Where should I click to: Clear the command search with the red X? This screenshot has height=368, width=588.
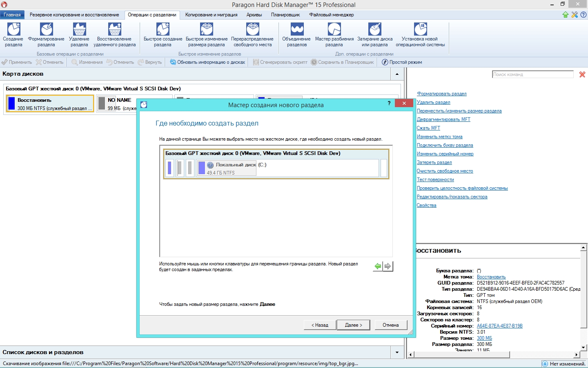click(x=582, y=74)
